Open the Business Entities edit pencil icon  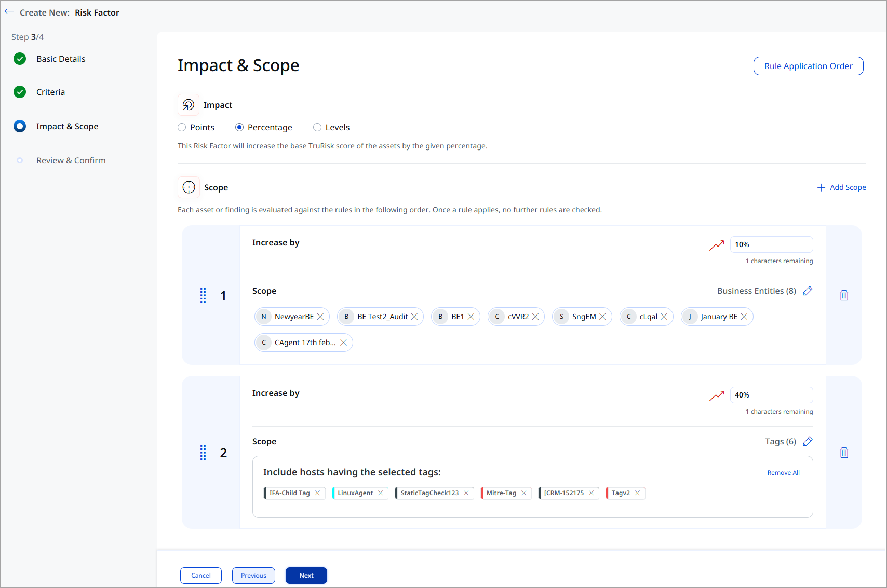pos(808,291)
